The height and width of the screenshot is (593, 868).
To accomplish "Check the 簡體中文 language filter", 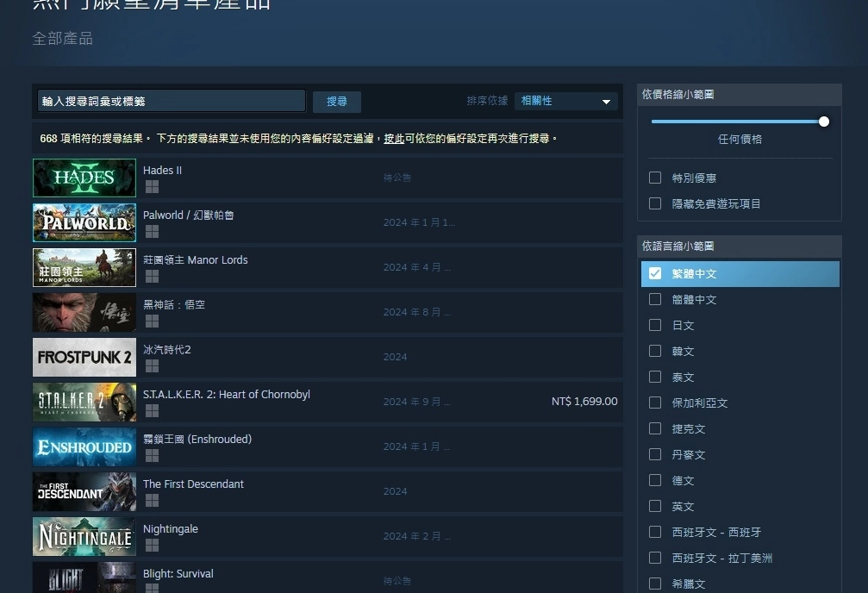I will pos(655,299).
